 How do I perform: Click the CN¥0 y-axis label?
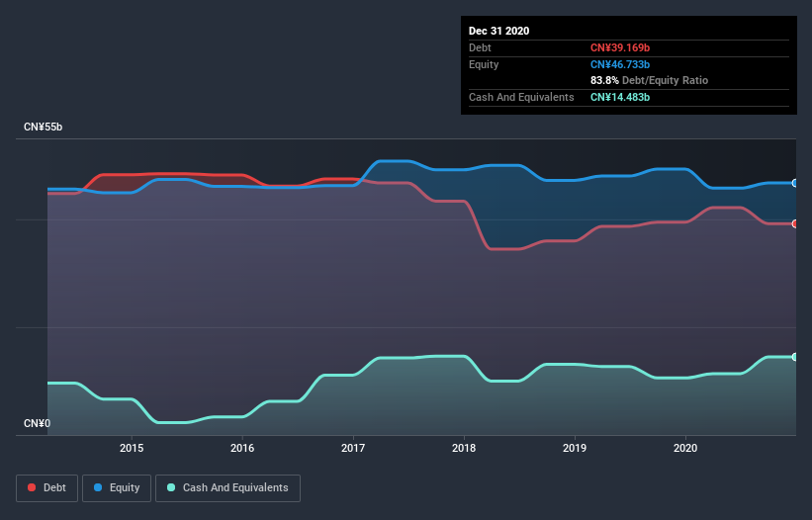pyautogui.click(x=38, y=424)
